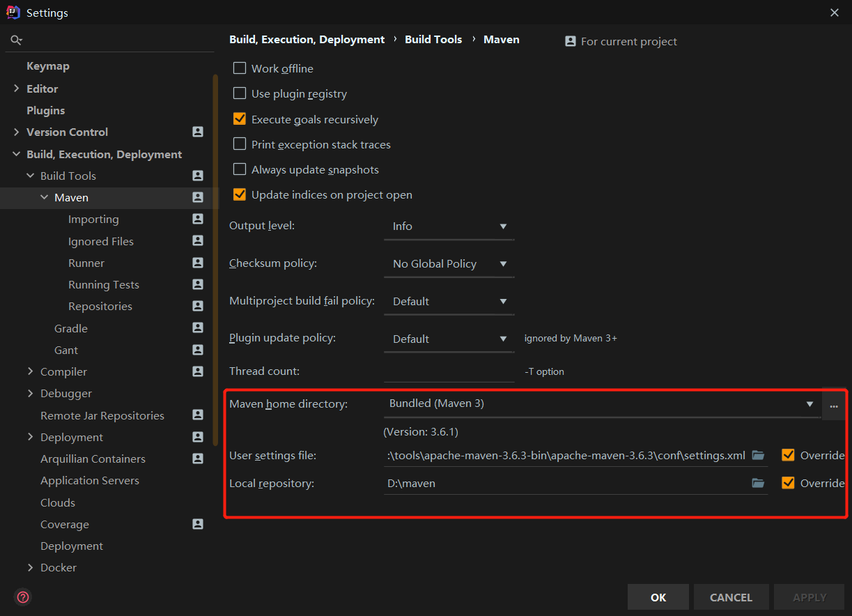Image resolution: width=852 pixels, height=616 pixels.
Task: Collapse Build, Execution, Deployment node
Action: click(x=17, y=154)
